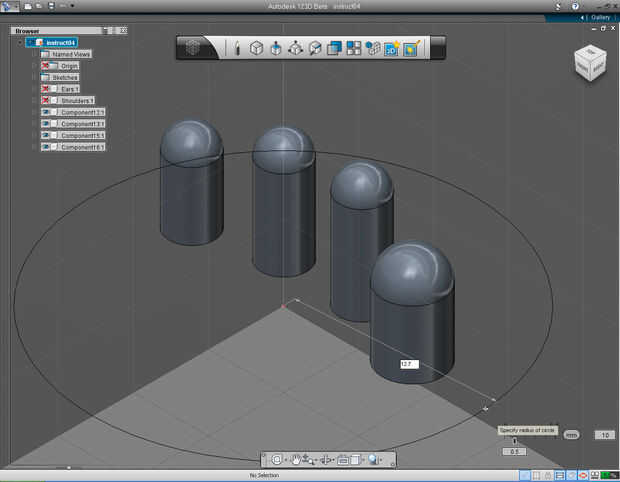The height and width of the screenshot is (482, 620).
Task: Expand the Named Views node
Action: click(34, 54)
